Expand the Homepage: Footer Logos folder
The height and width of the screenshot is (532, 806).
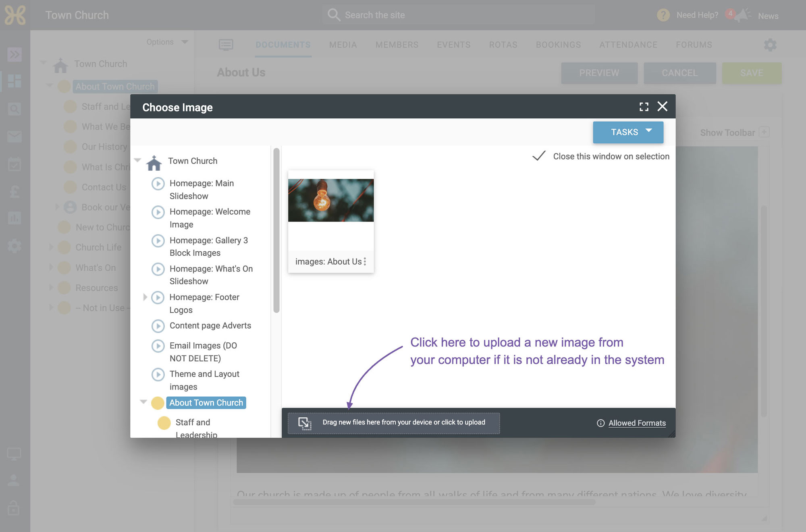click(x=145, y=297)
